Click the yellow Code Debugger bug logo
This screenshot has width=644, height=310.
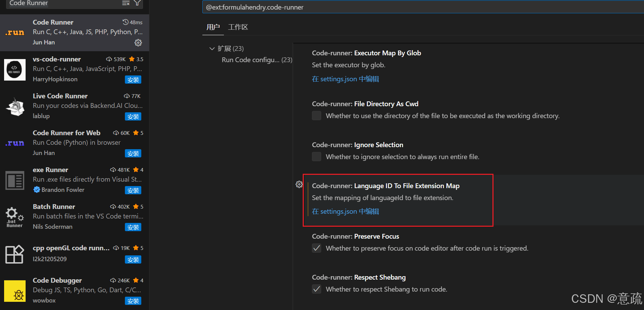coord(15,291)
